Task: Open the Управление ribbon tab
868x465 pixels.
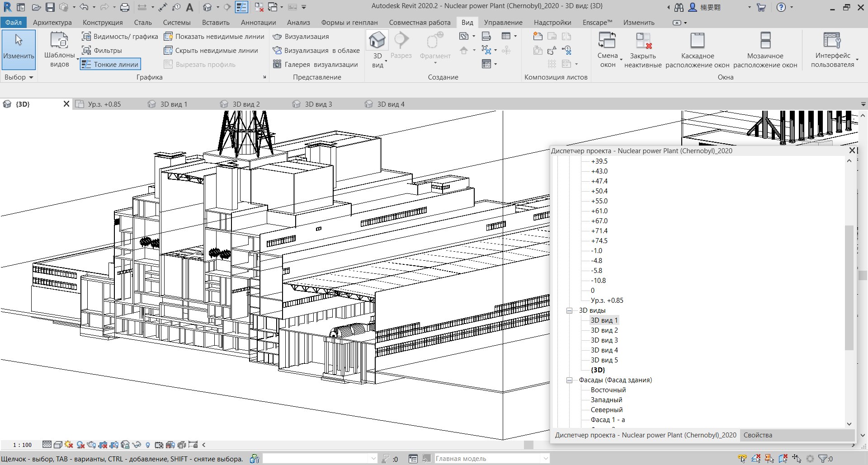Action: [x=503, y=23]
